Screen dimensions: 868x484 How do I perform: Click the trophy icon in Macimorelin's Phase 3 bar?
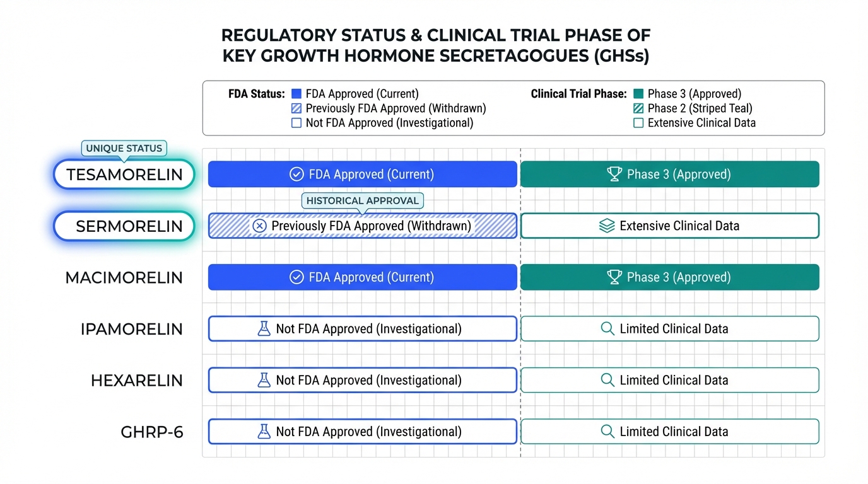tap(614, 277)
